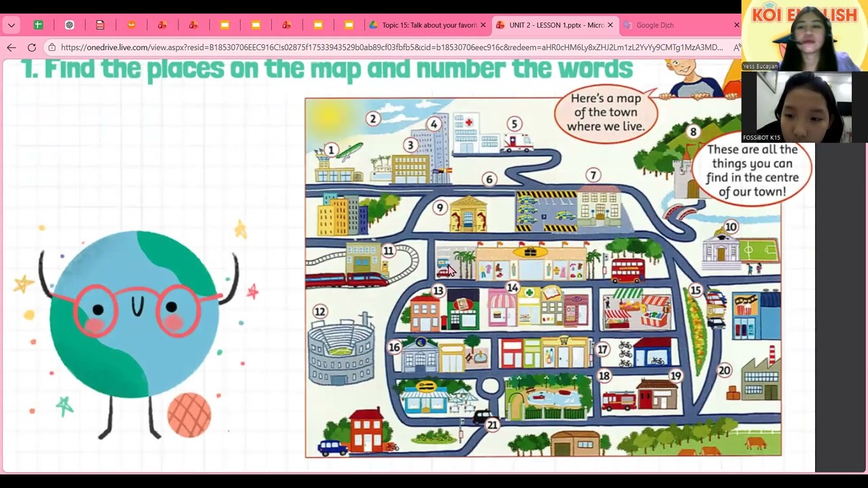
Task: Close the Google Dịch tab
Action: click(x=736, y=25)
